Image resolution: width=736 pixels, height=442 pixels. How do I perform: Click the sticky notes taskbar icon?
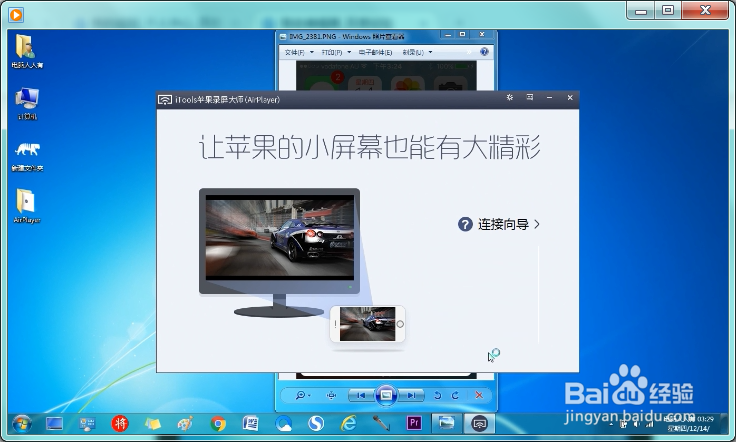click(x=153, y=424)
